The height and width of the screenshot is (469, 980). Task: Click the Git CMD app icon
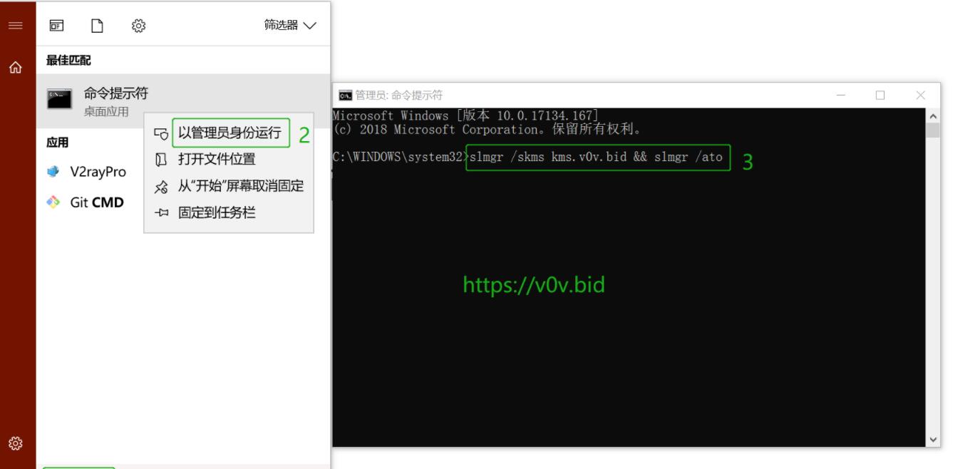(x=53, y=202)
